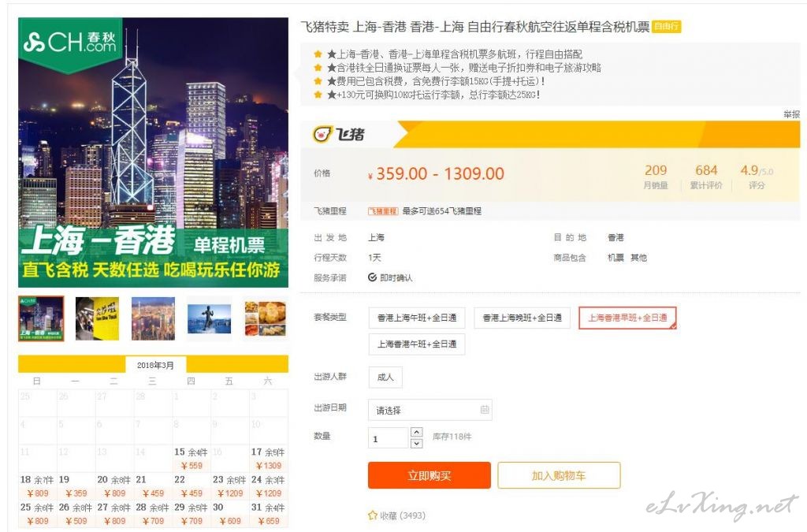Select the food photo thumbnail

pyautogui.click(x=265, y=318)
